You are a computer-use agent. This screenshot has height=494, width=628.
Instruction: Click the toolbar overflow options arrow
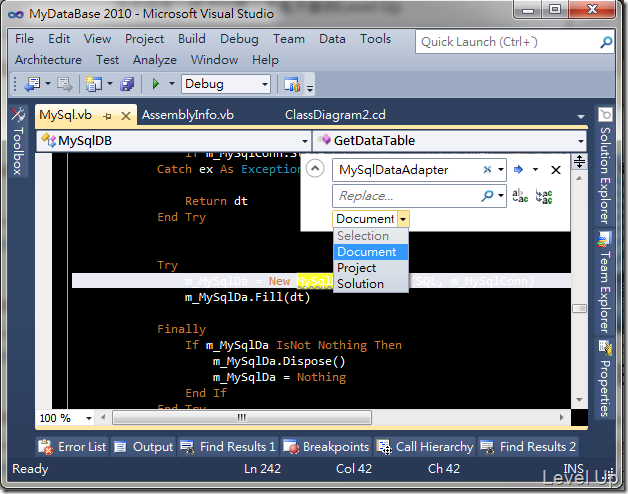310,87
